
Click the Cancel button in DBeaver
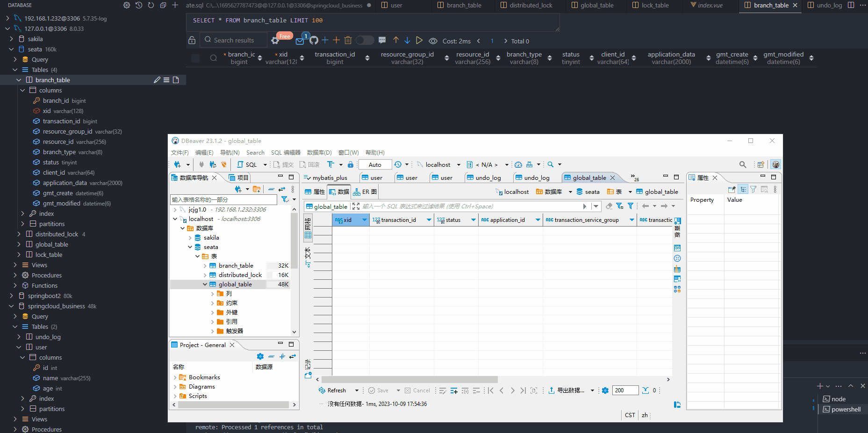(x=417, y=390)
